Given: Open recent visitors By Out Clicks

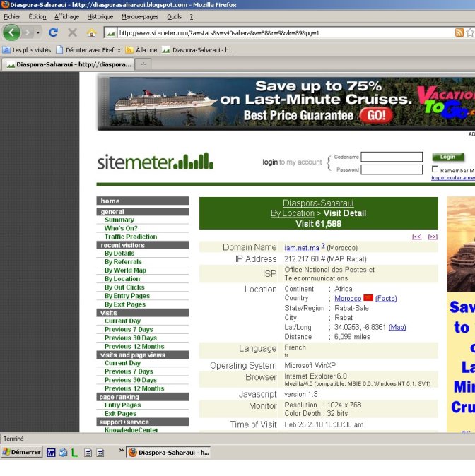Looking at the screenshot, I should (x=124, y=287).
